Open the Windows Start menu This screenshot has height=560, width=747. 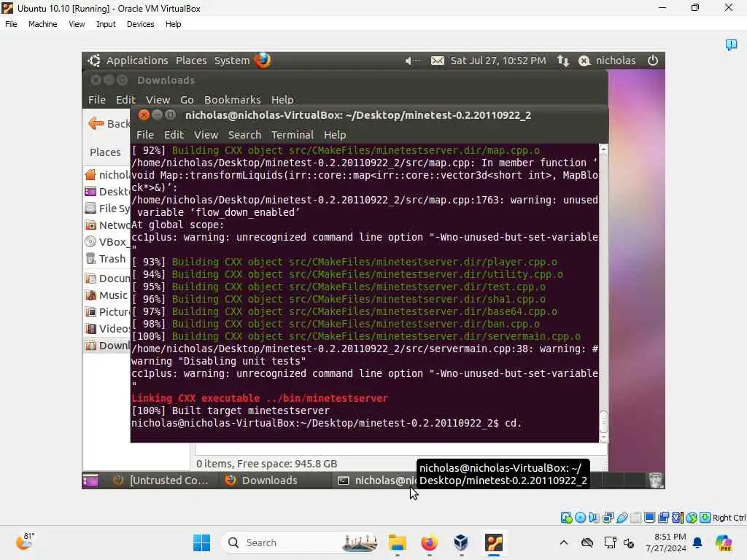[x=201, y=542]
